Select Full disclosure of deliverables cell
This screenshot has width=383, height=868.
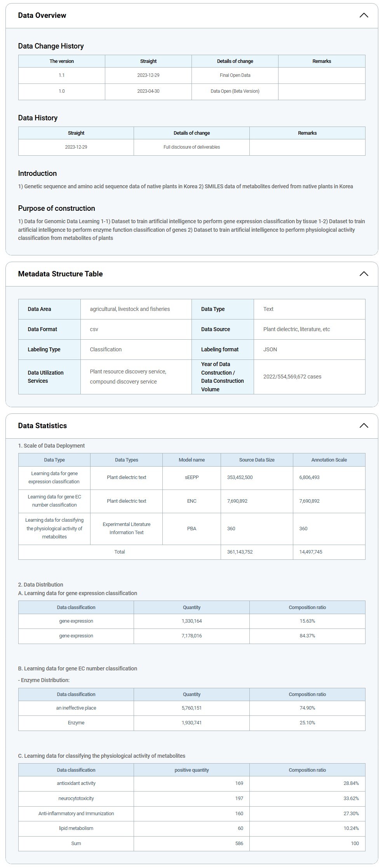point(191,147)
